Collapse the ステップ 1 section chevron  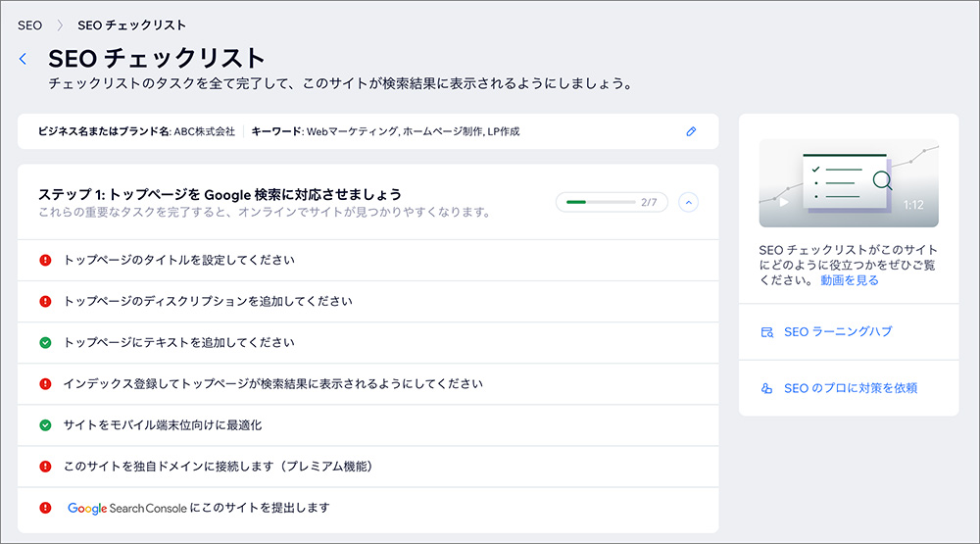(688, 203)
